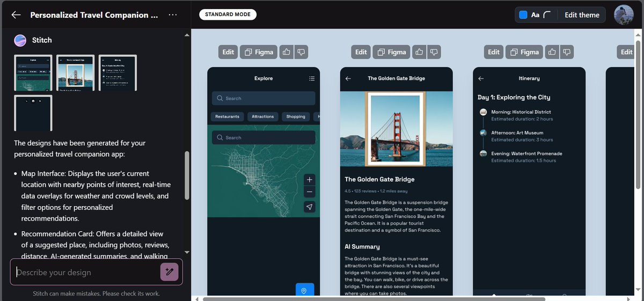Screen dimensions: 644x301
Task: Open the fourth dark thumbnail in chat
Action: tap(33, 113)
